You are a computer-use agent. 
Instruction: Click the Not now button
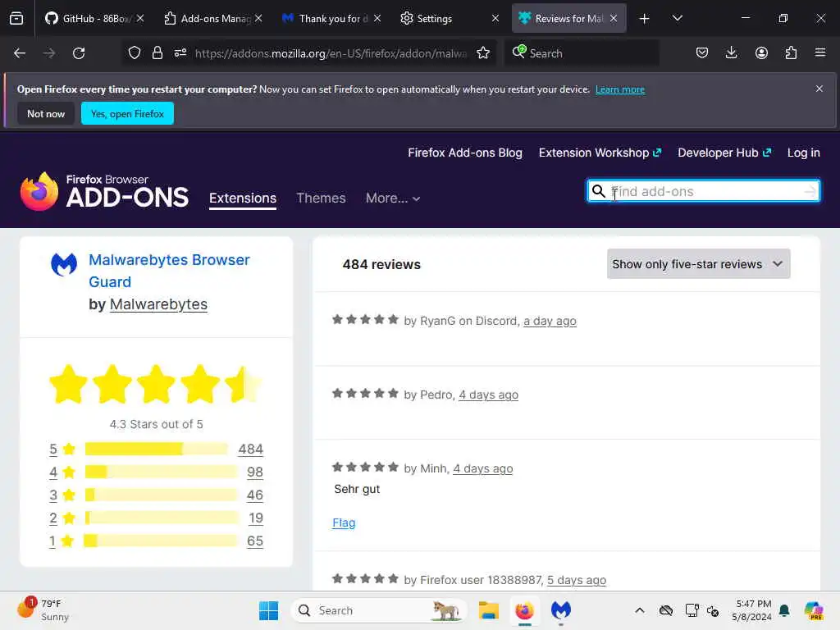[46, 113]
